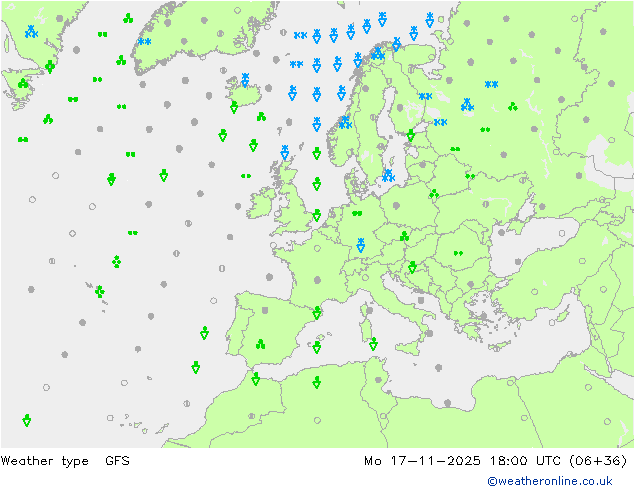Click the 'Weather type' caption text

[x=44, y=461]
